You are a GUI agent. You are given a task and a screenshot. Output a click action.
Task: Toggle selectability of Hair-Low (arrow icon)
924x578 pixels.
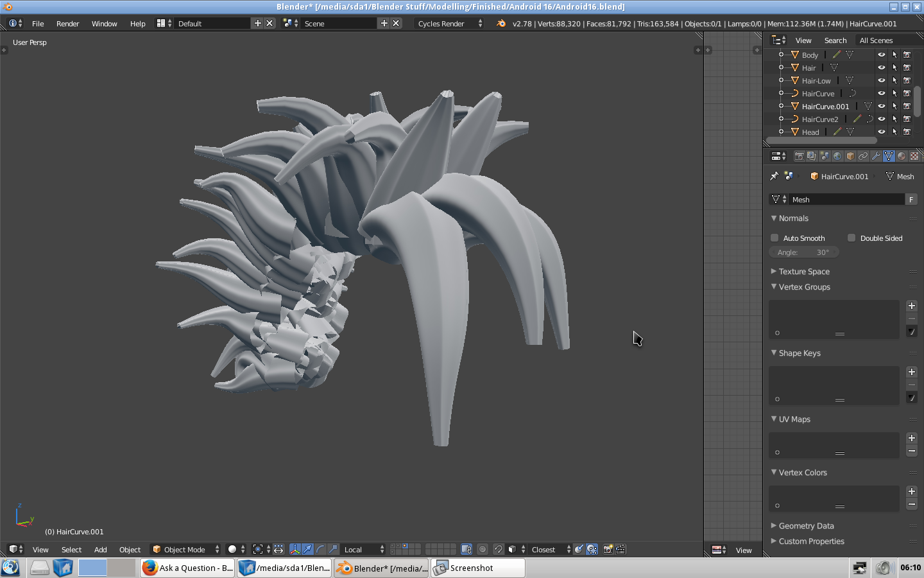click(x=894, y=80)
